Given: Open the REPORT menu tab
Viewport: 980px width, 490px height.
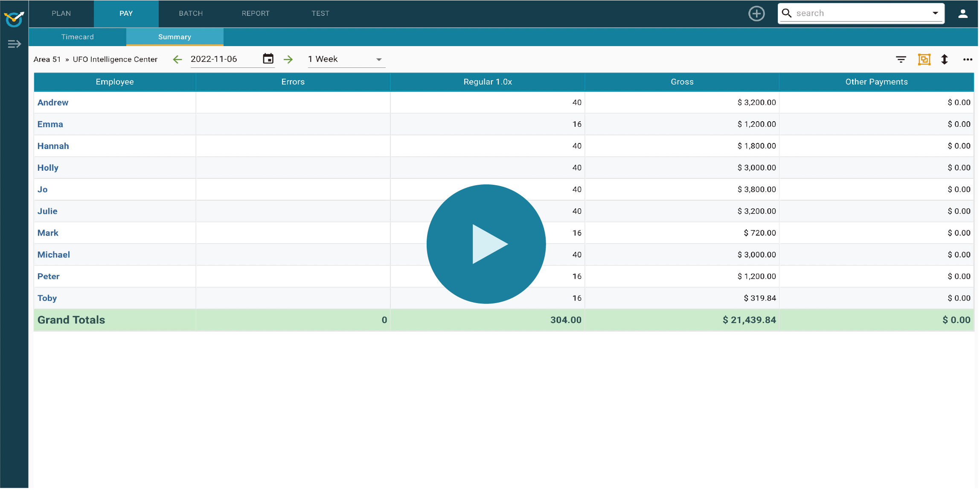Looking at the screenshot, I should [255, 14].
